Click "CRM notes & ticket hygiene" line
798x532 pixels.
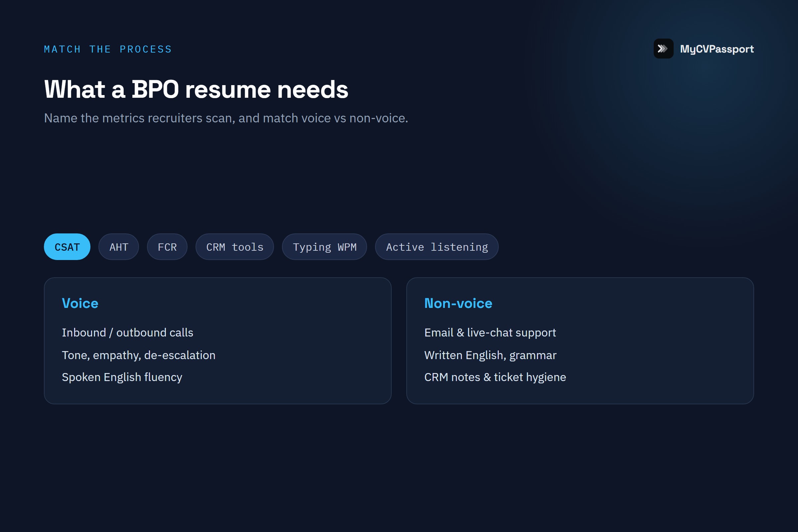tap(495, 377)
